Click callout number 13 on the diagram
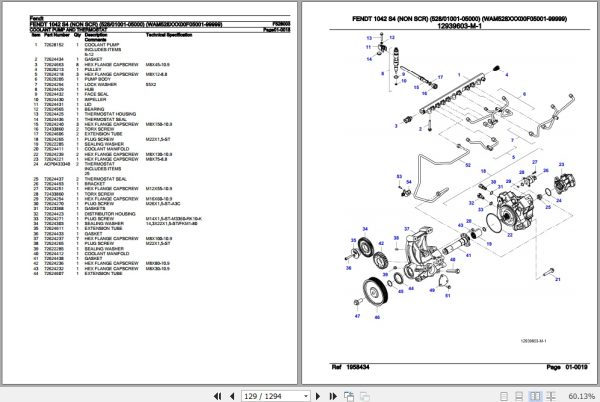The width and height of the screenshot is (600, 402). [369, 38]
